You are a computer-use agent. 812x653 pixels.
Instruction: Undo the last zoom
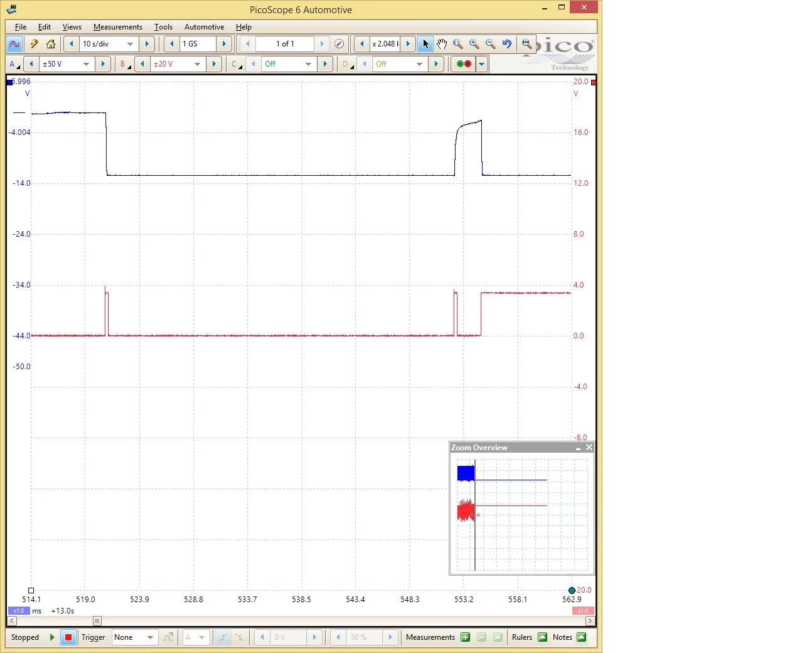tap(507, 44)
